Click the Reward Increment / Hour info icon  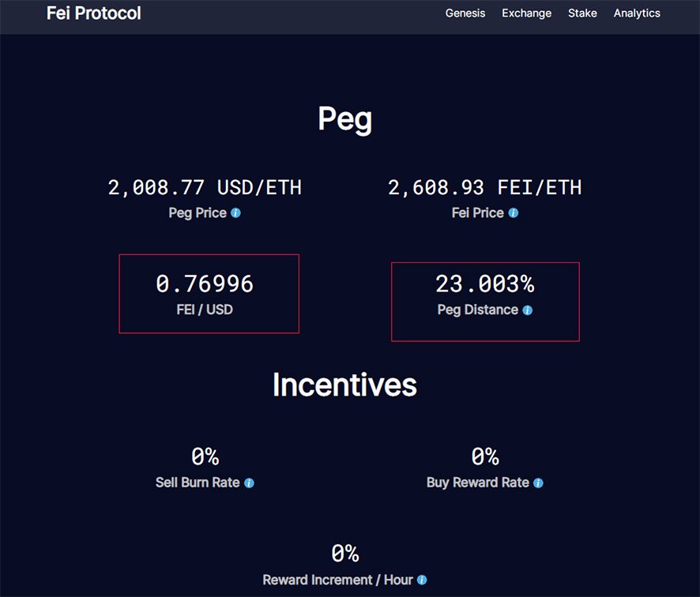pyautogui.click(x=422, y=580)
